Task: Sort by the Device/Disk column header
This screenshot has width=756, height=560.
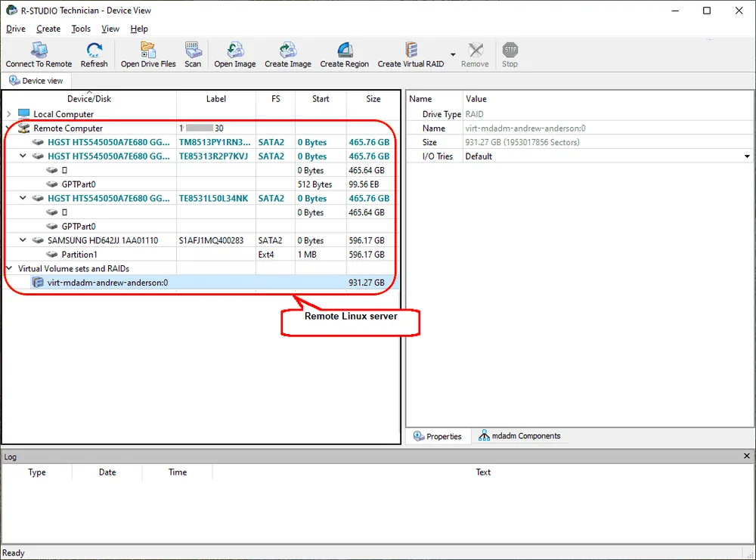Action: (x=90, y=99)
